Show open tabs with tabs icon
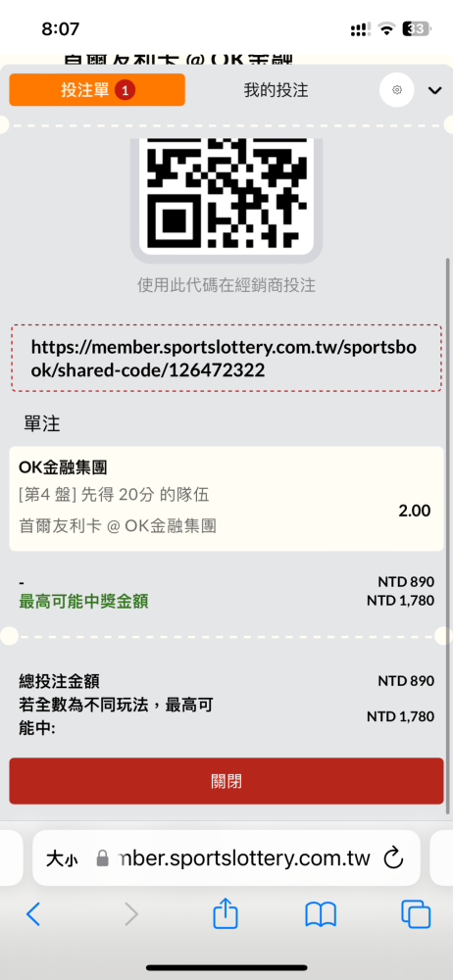The height and width of the screenshot is (980, 453). tap(416, 914)
